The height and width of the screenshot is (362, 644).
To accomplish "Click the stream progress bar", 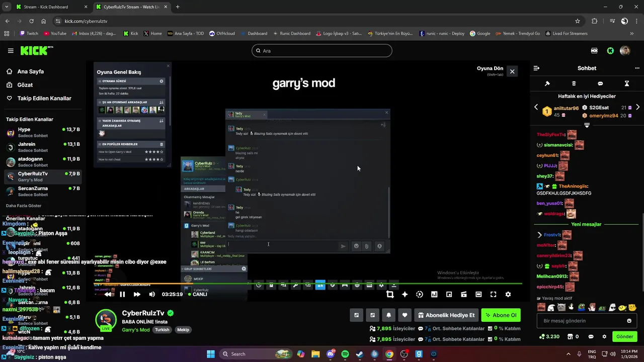I will coord(308,284).
